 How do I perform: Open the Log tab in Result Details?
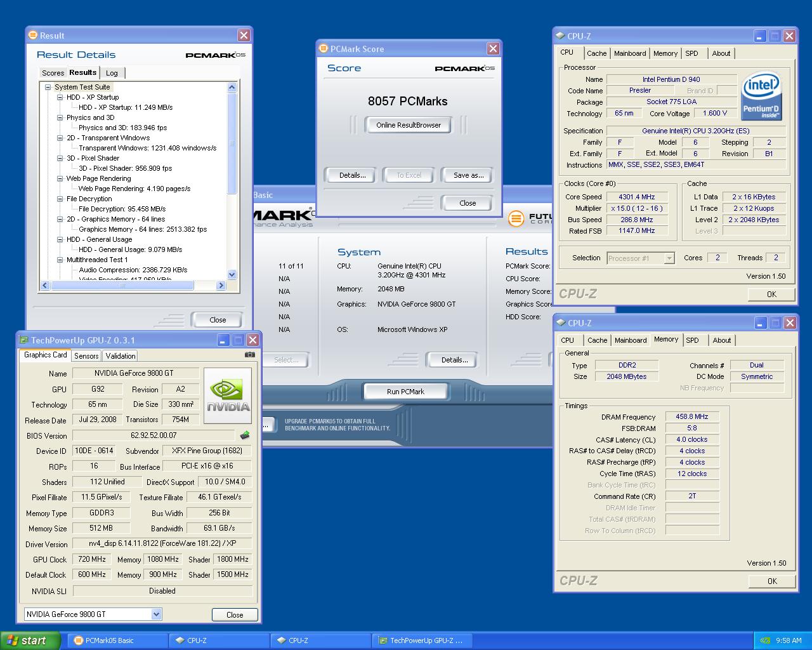(112, 73)
